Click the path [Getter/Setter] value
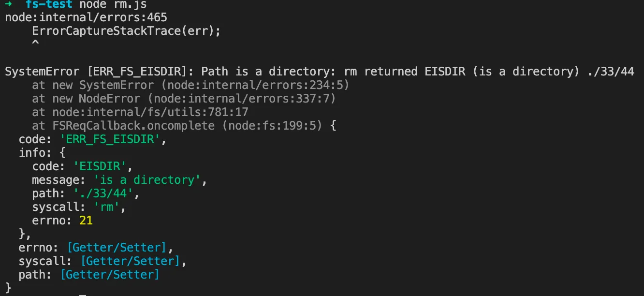This screenshot has width=644, height=296. [x=110, y=275]
